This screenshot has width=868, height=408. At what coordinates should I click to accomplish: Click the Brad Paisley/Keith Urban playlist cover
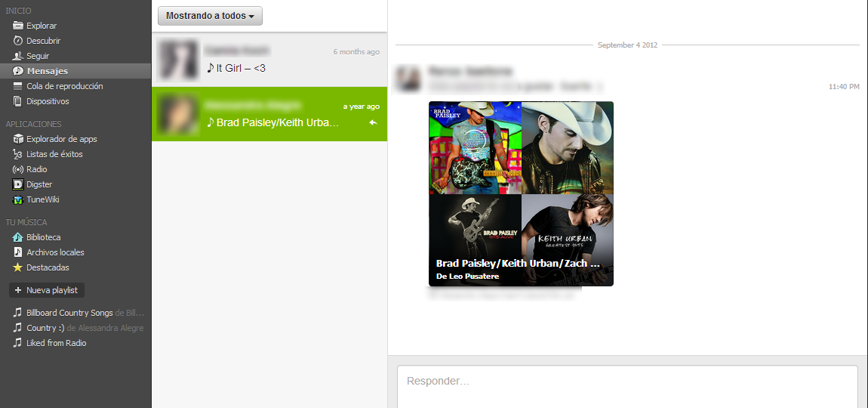(x=521, y=186)
